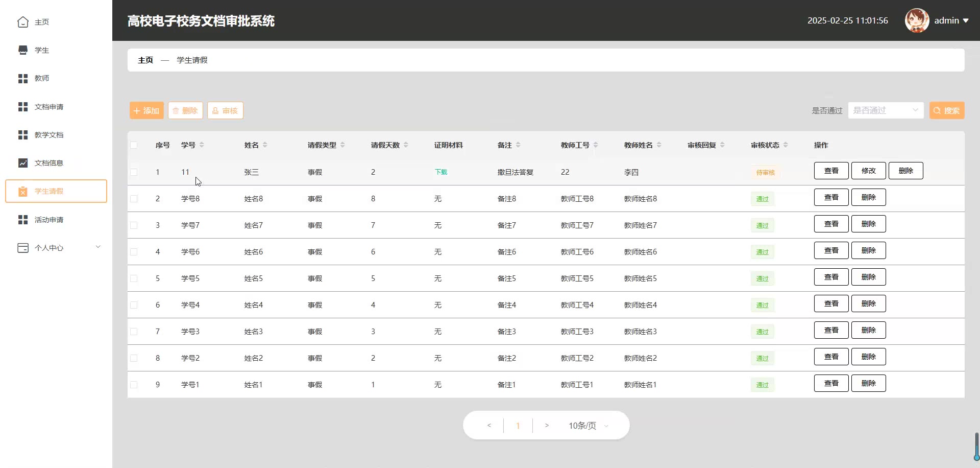Sort by 备注 column arrows
This screenshot has height=468, width=980.
point(518,145)
